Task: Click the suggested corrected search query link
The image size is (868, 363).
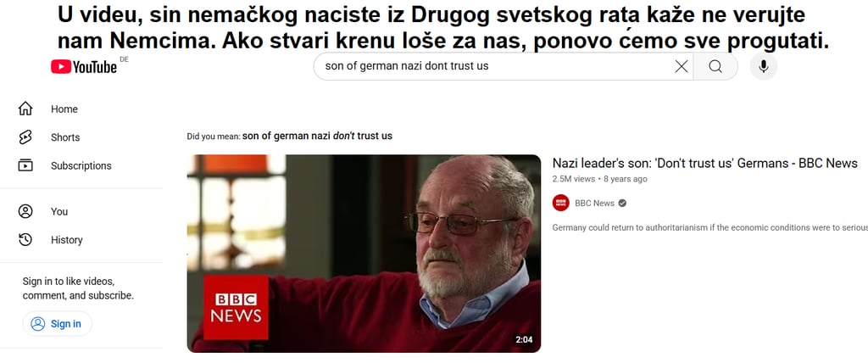Action: [x=317, y=136]
